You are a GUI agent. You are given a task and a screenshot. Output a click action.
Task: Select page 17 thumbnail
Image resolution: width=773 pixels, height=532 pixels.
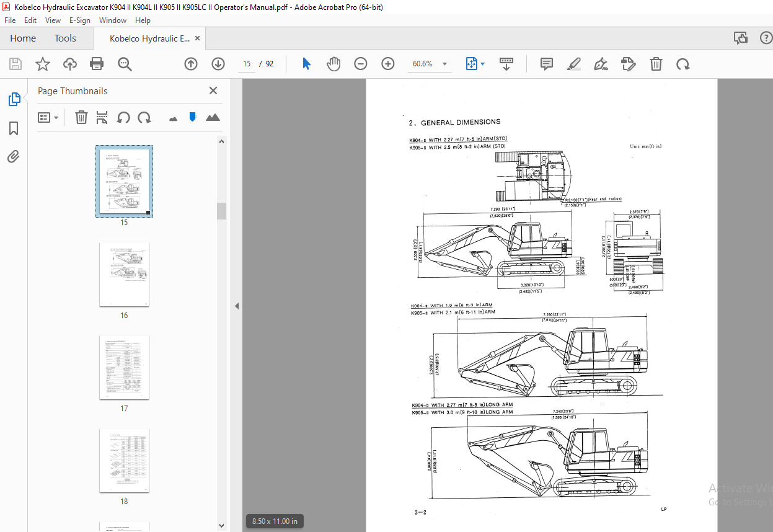(124, 367)
